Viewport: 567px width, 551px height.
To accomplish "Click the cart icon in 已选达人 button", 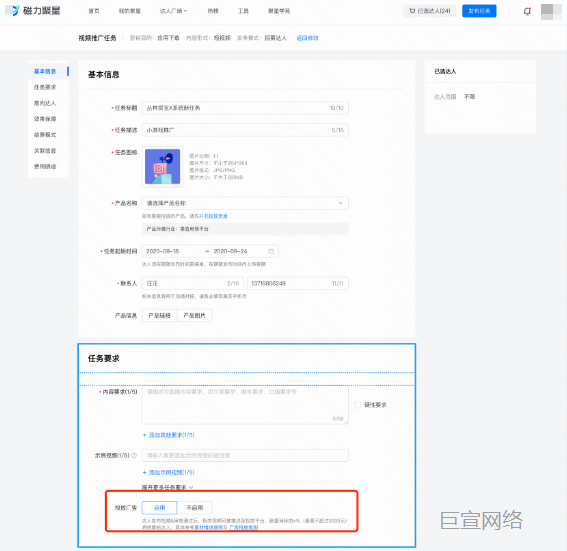I will (412, 11).
